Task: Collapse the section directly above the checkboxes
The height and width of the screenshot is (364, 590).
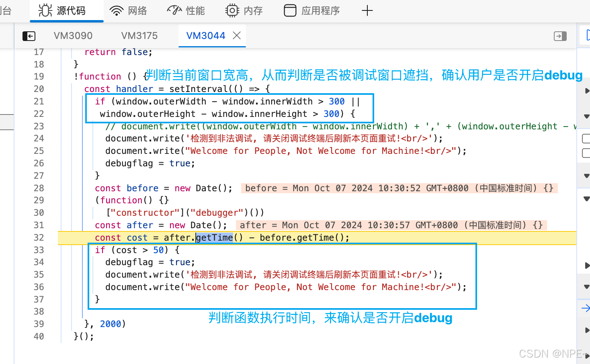Action: tap(586, 116)
